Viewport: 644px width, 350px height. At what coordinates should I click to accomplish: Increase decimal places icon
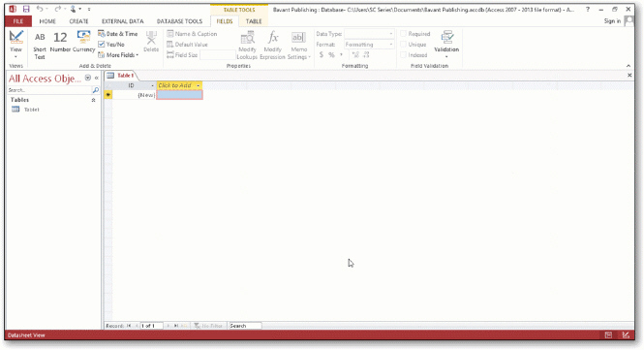pyautogui.click(x=355, y=54)
